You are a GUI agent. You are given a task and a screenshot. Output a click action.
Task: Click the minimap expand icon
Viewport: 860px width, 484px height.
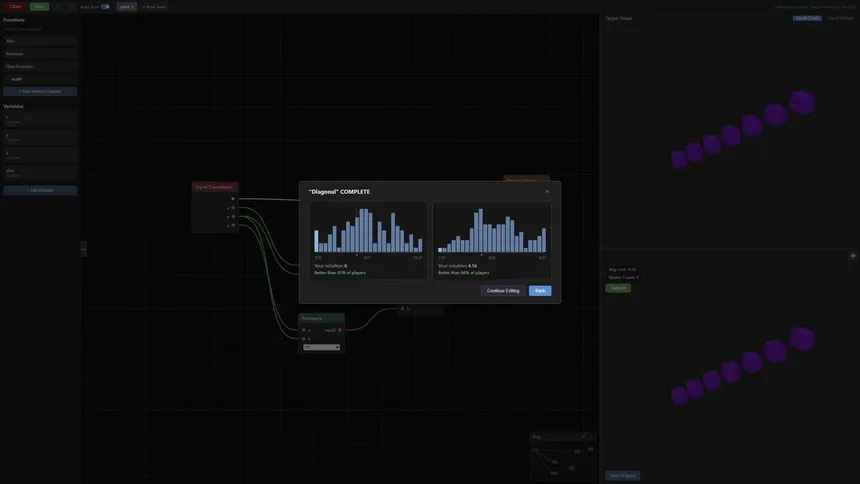[583, 436]
